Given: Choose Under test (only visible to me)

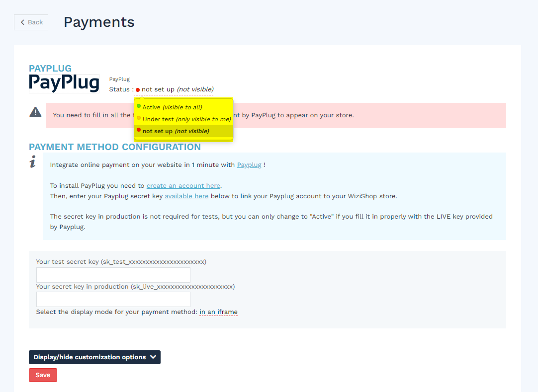Looking at the screenshot, I should pyautogui.click(x=183, y=119).
